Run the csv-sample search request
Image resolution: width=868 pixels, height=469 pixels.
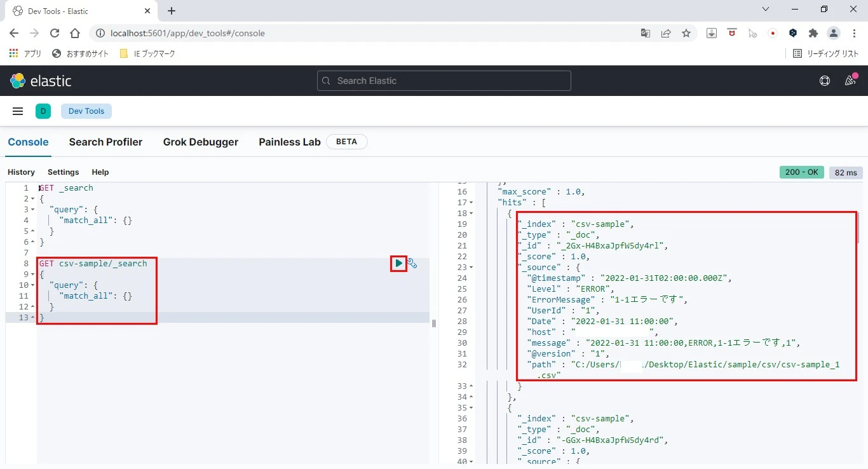coord(398,263)
